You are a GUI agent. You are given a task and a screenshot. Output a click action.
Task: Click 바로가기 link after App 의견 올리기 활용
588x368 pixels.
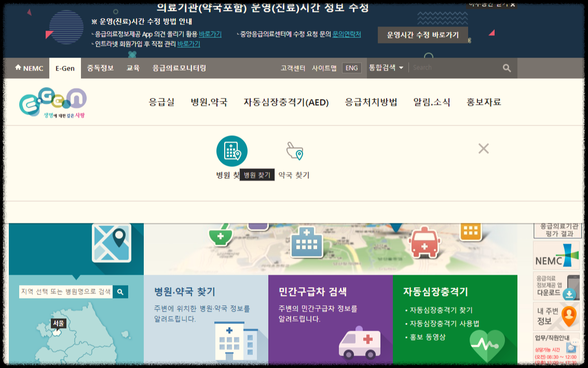[x=210, y=34]
